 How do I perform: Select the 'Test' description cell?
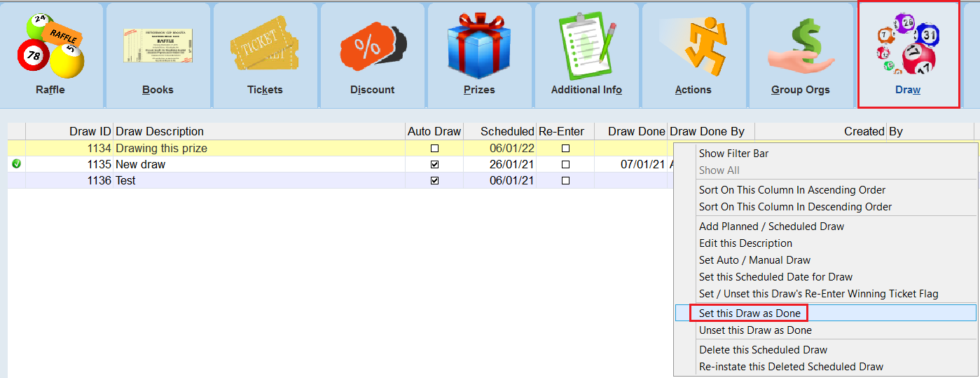click(259, 180)
